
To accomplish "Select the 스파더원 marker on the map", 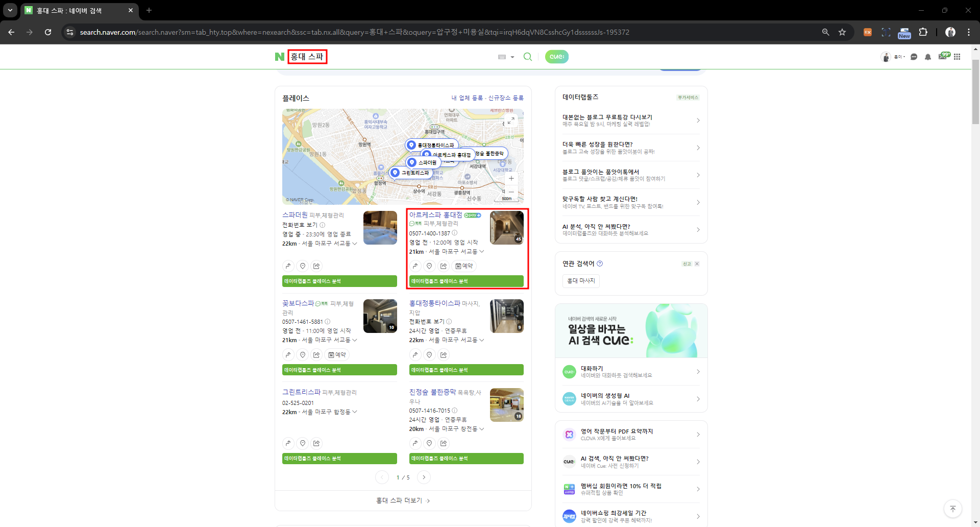I will coord(423,162).
